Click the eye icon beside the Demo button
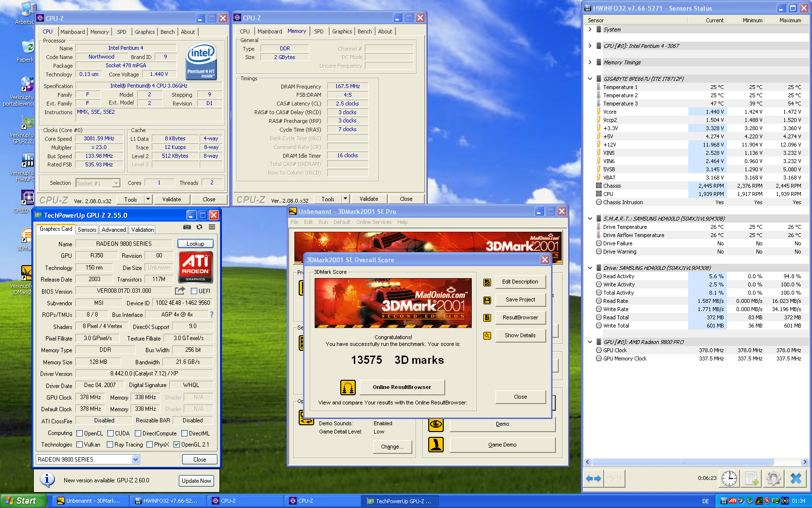 pyautogui.click(x=436, y=424)
